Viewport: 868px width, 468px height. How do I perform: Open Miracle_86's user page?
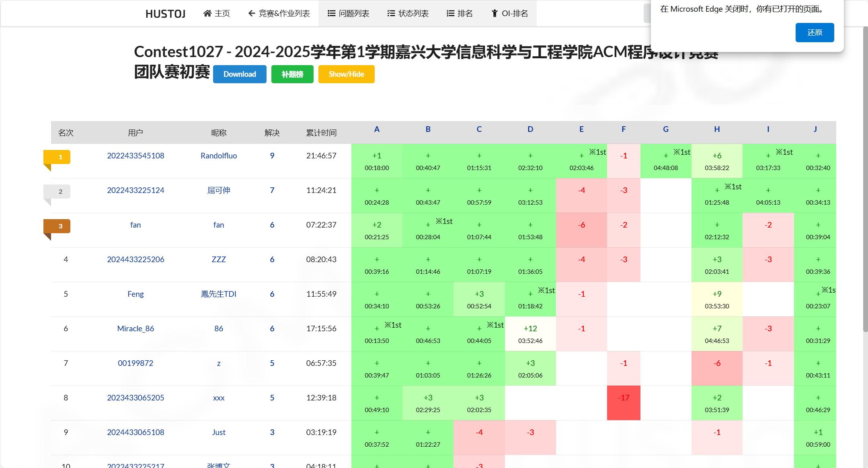pyautogui.click(x=135, y=328)
